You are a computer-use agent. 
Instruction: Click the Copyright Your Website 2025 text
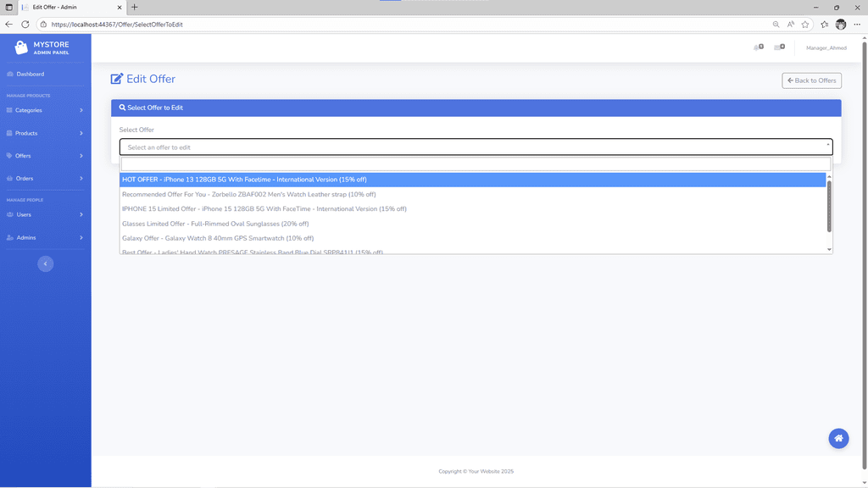point(476,472)
